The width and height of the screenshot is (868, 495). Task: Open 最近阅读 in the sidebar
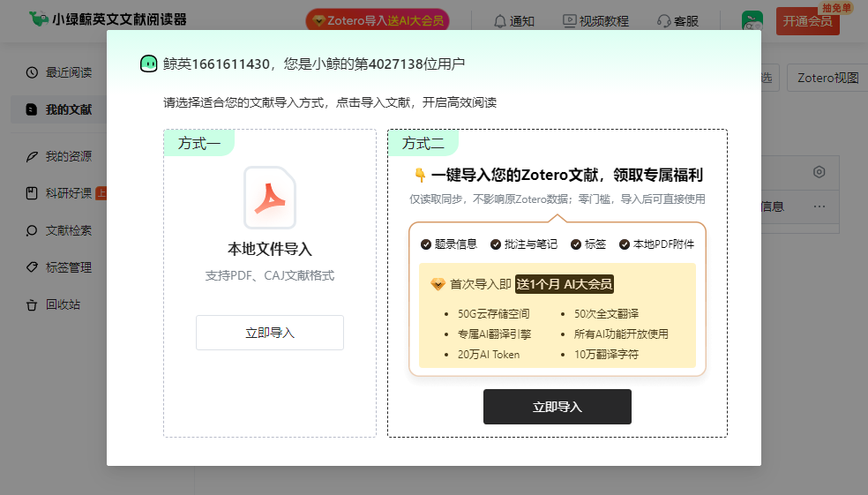coord(59,72)
